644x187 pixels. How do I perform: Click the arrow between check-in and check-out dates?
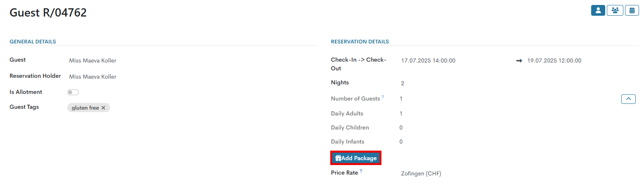519,60
